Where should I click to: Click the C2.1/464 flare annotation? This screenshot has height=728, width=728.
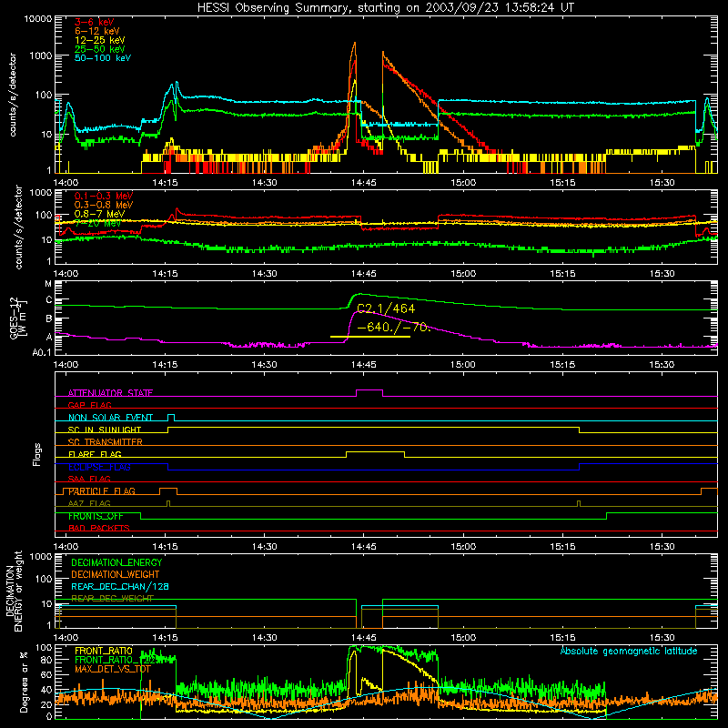[385, 308]
